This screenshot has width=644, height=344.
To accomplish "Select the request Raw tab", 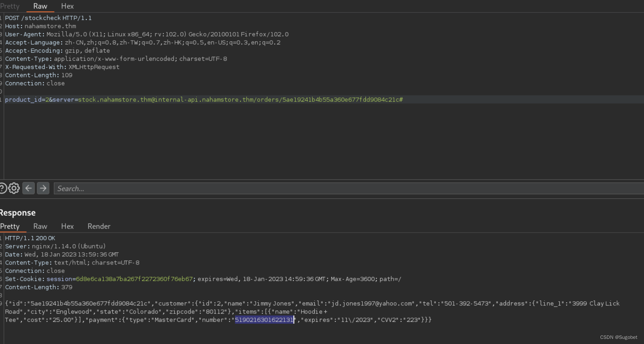I will tap(40, 6).
